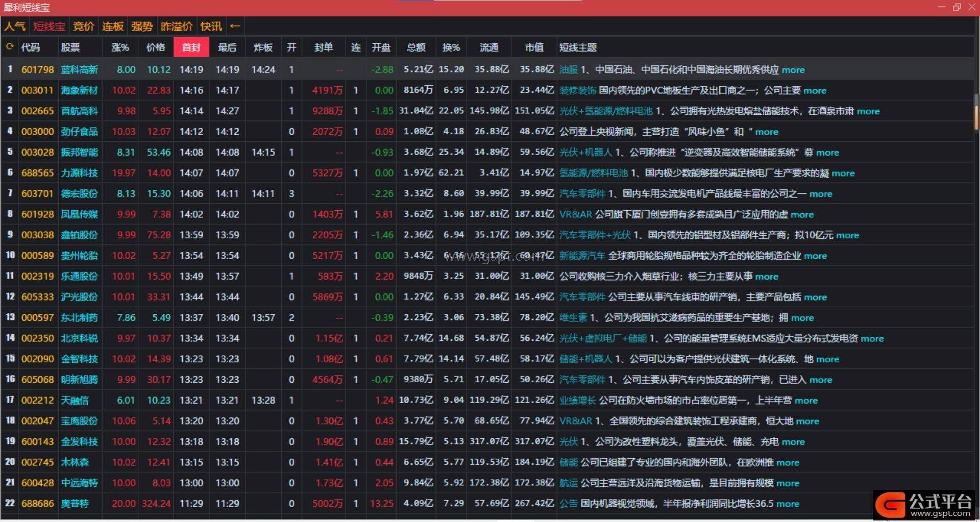Sort by 市值 column header

tap(534, 47)
